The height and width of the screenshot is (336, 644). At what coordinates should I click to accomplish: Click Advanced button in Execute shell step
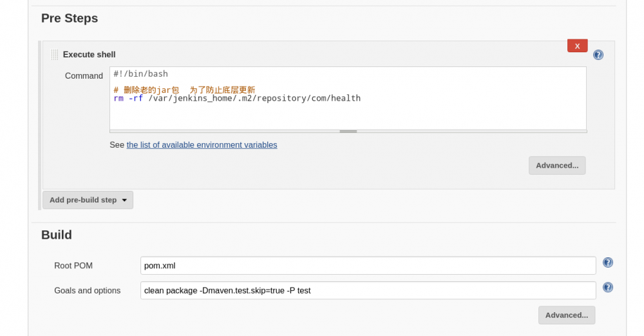click(557, 166)
